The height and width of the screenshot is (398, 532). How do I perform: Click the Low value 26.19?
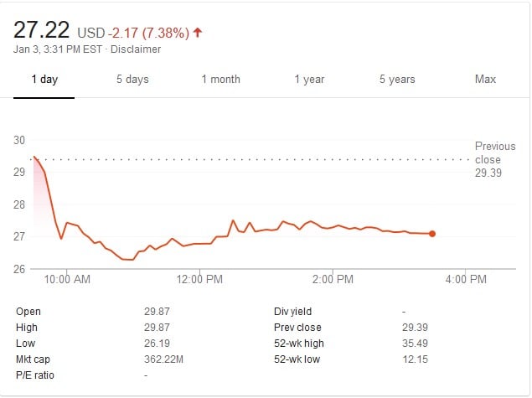(157, 344)
